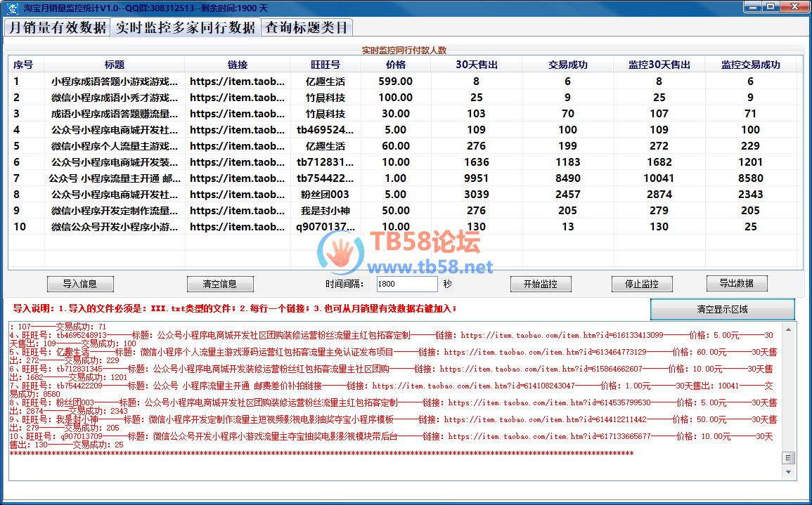
Task: Click the log scrollbar thumb
Action: [788, 458]
